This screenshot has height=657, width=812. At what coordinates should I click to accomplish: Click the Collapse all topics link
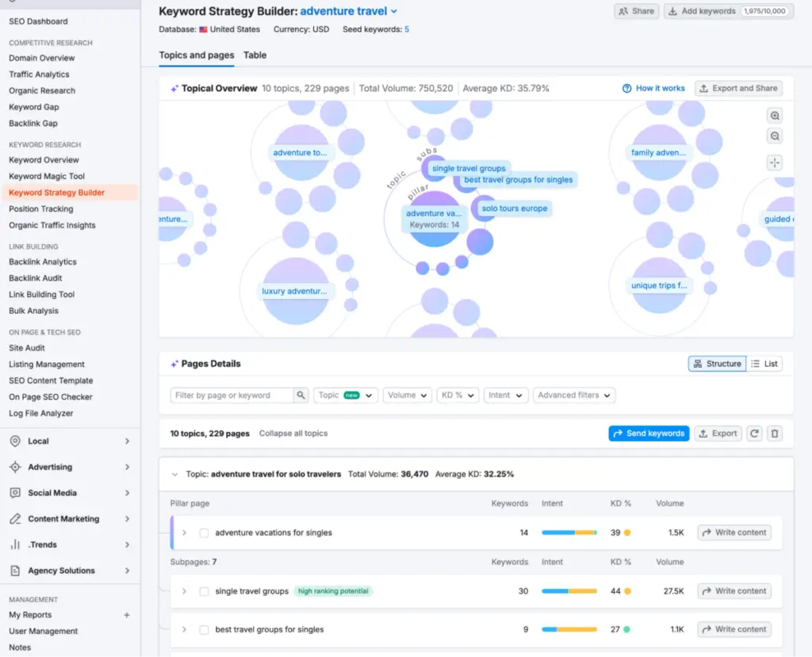coord(293,434)
